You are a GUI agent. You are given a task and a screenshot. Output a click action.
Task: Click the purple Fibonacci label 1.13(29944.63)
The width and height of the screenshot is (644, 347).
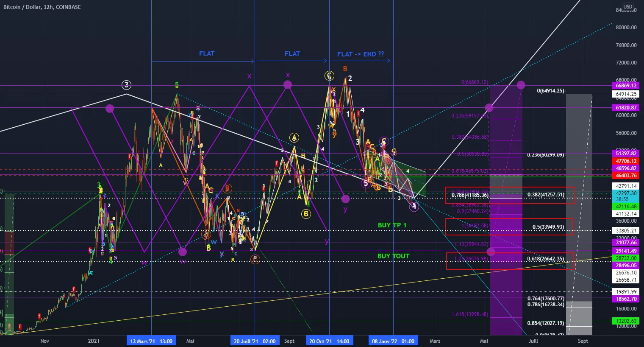click(472, 244)
